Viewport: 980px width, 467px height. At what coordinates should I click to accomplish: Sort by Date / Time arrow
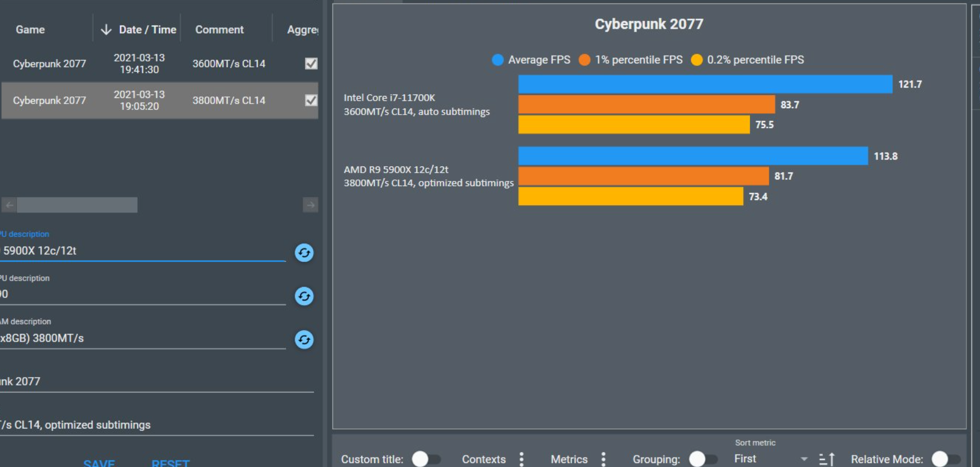pyautogui.click(x=106, y=29)
